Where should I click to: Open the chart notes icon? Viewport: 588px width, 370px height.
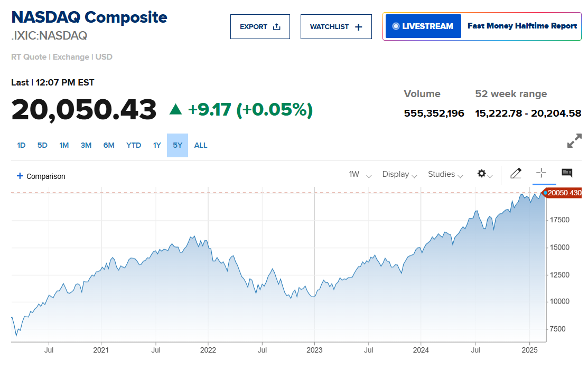tap(567, 173)
